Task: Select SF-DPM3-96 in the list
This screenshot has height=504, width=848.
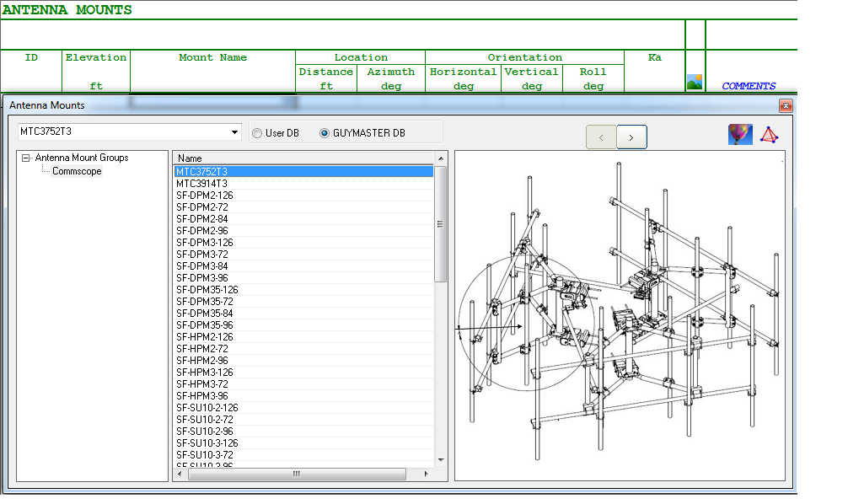Action: click(x=303, y=278)
